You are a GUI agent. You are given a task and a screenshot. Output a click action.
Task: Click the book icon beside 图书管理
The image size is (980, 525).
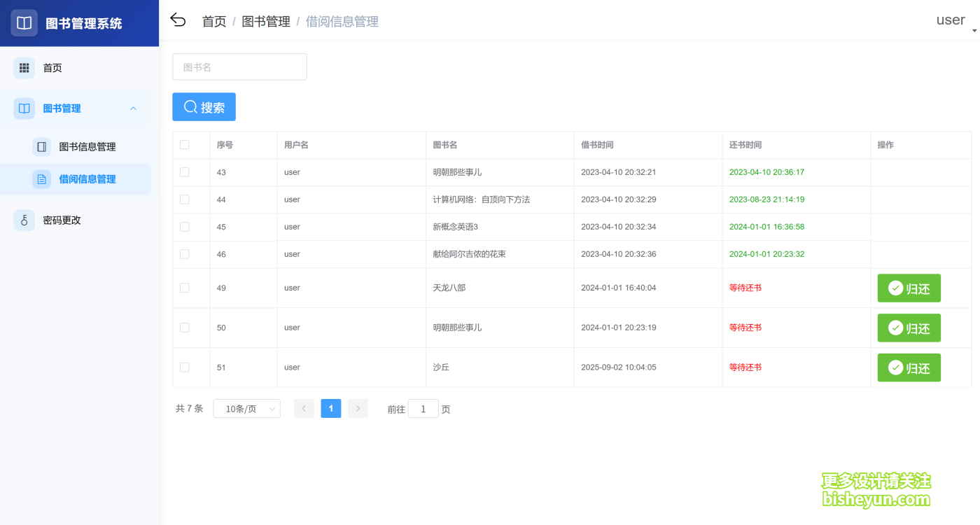pyautogui.click(x=24, y=108)
